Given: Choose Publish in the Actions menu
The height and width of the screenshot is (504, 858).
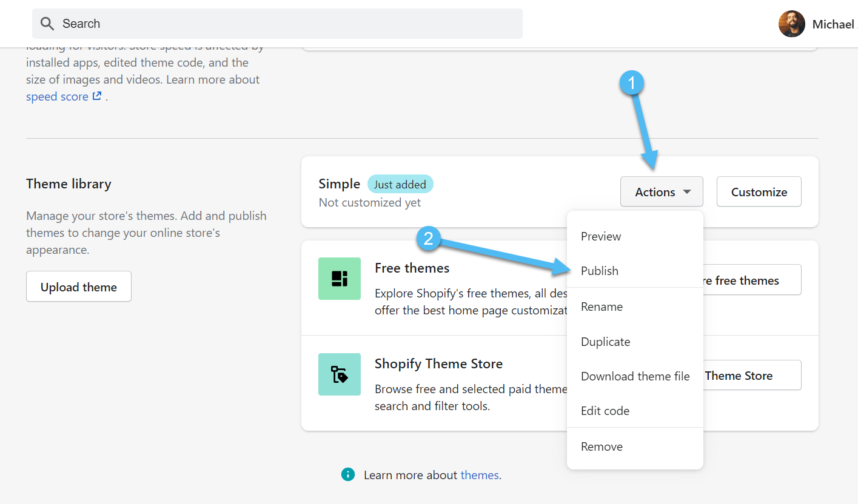Looking at the screenshot, I should (x=600, y=271).
